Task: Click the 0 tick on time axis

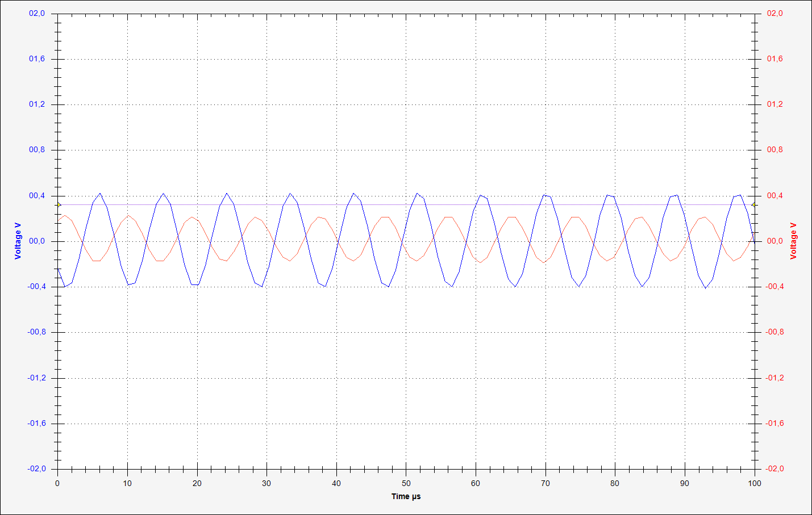Action: (x=57, y=483)
